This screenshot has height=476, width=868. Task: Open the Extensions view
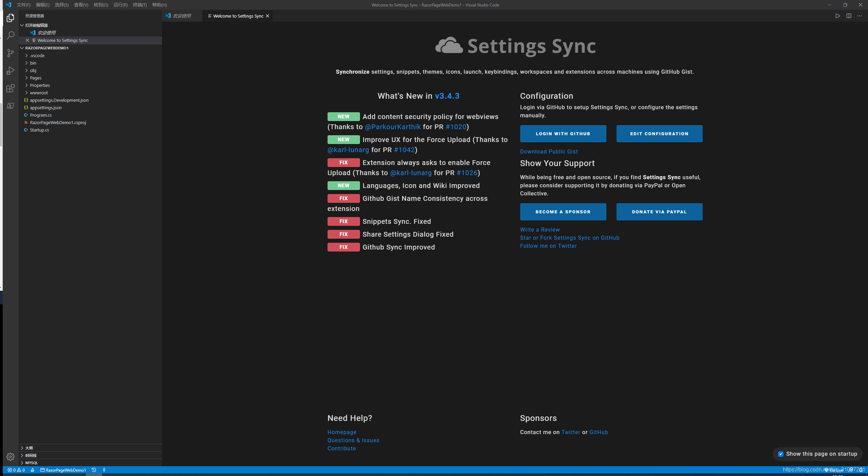[x=10, y=88]
